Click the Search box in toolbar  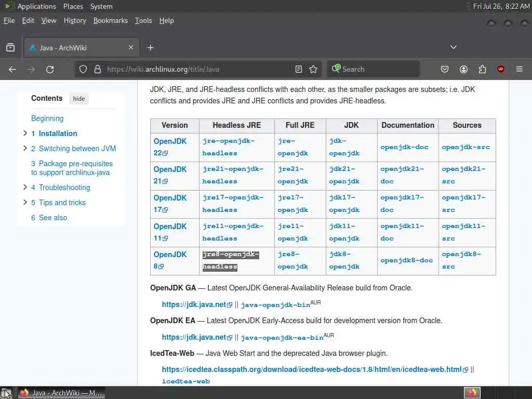click(x=373, y=69)
